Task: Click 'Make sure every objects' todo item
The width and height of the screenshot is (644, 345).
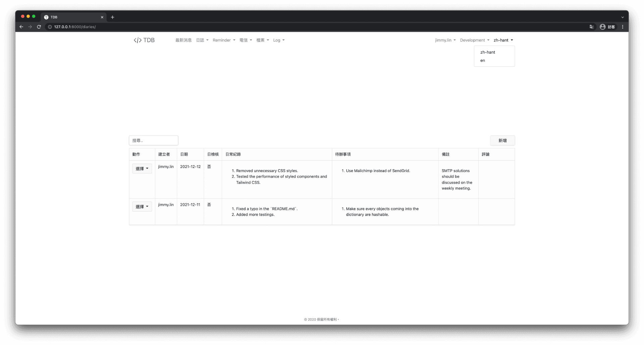Action: coord(382,212)
